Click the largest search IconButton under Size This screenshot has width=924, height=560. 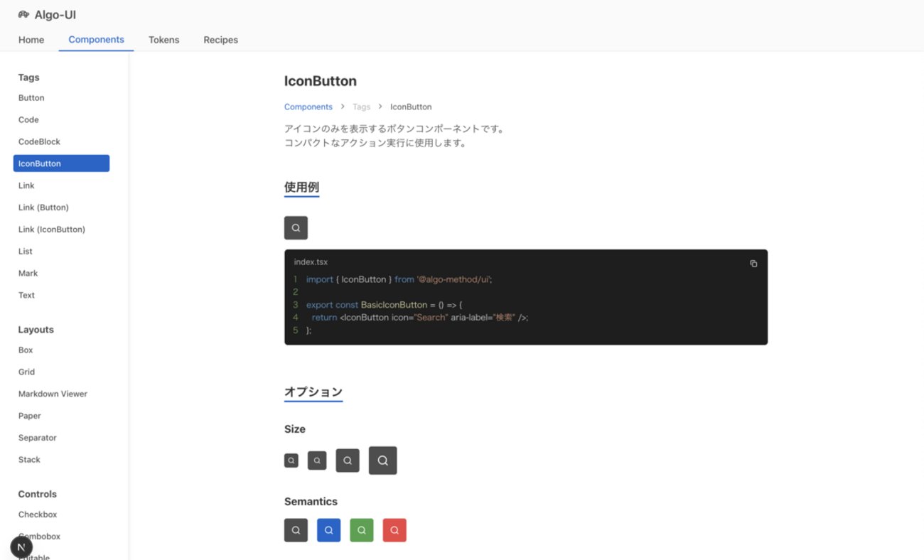tap(382, 460)
